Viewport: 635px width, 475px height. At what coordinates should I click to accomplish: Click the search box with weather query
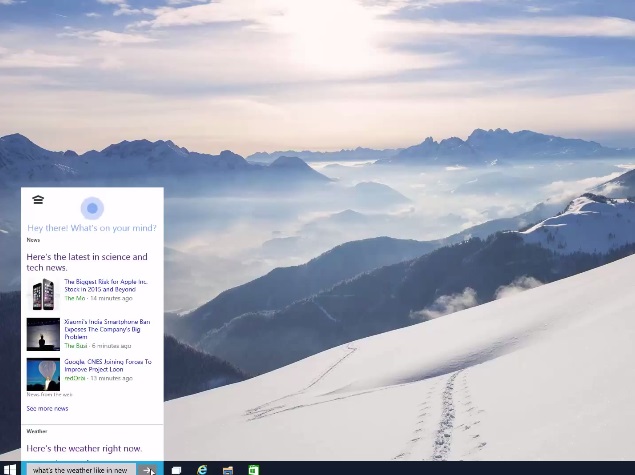80,469
